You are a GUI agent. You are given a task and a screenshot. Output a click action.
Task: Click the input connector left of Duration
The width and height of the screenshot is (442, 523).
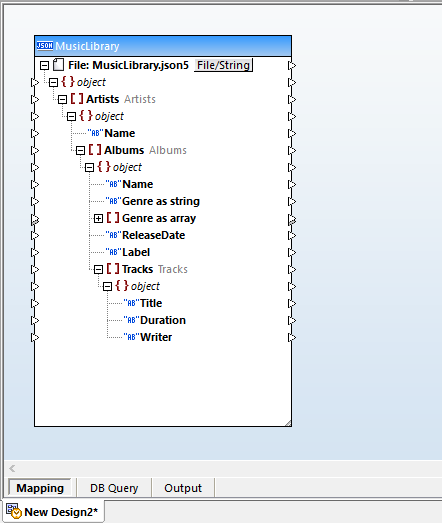click(35, 321)
